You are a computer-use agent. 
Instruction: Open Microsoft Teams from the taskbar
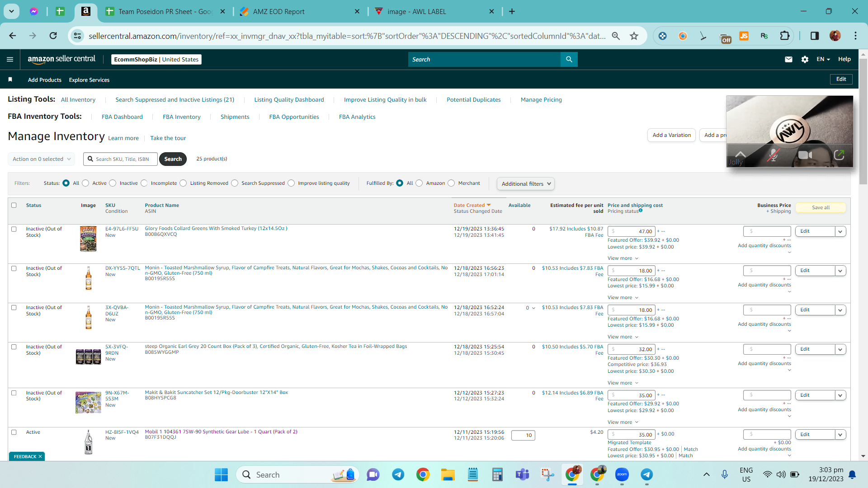pos(522,474)
